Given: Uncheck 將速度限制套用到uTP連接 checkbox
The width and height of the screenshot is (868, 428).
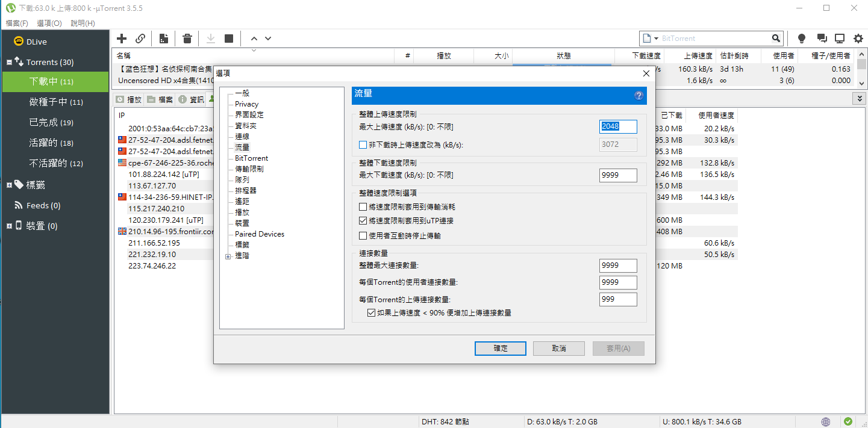Looking at the screenshot, I should pyautogui.click(x=363, y=221).
